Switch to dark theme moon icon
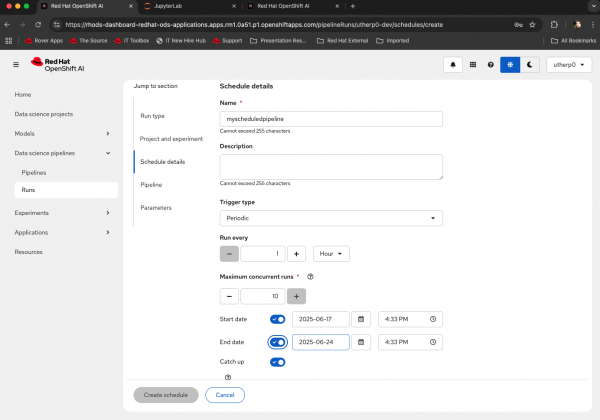The image size is (600, 420). pos(530,64)
